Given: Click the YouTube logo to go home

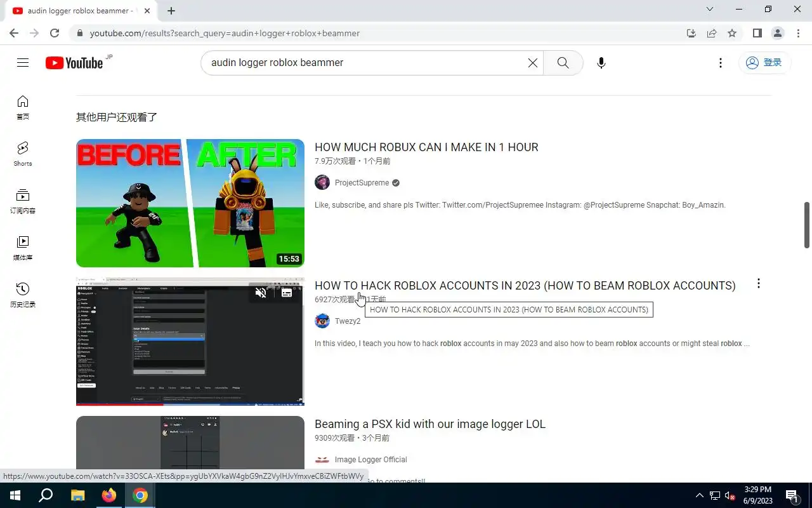Looking at the screenshot, I should (74, 63).
